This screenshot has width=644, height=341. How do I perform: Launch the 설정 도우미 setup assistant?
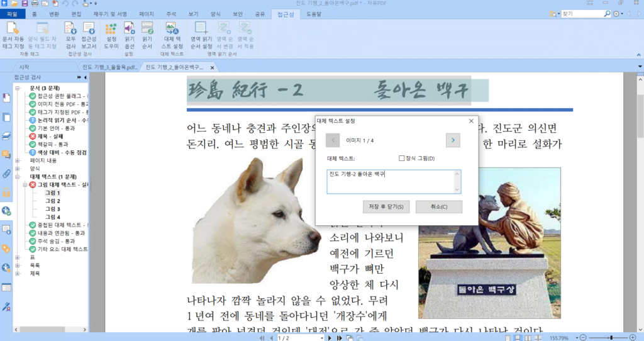coord(111,35)
